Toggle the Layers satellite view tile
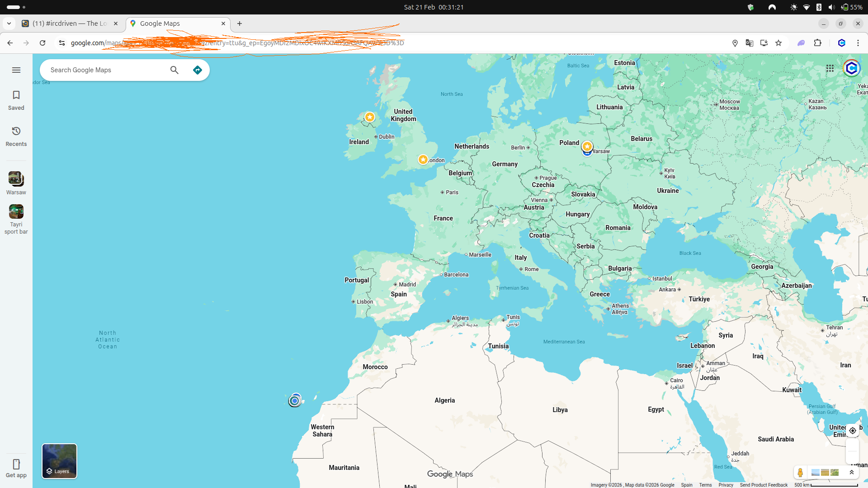This screenshot has height=488, width=868. 59,461
